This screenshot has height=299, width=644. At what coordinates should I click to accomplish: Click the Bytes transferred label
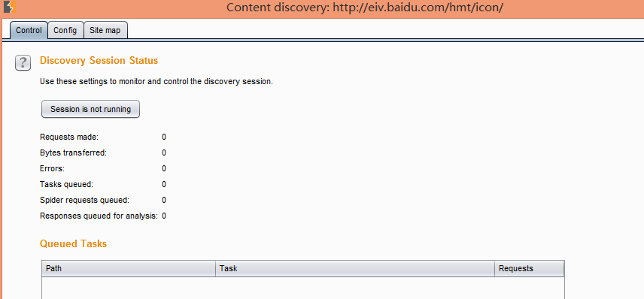click(x=73, y=153)
